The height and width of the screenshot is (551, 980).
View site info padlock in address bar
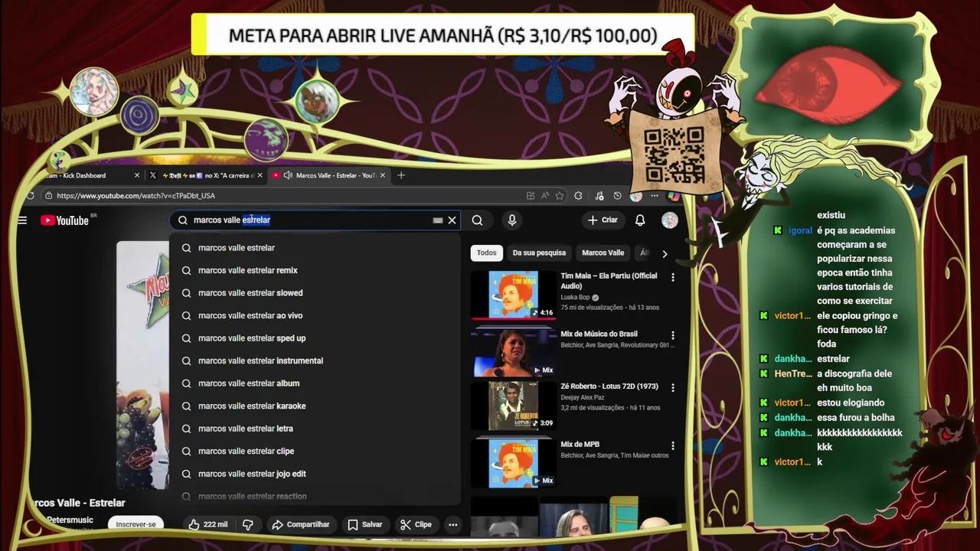pyautogui.click(x=50, y=196)
